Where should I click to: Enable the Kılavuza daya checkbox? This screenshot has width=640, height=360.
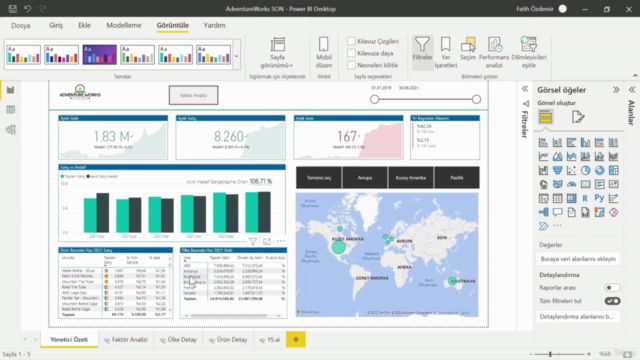pos(351,53)
